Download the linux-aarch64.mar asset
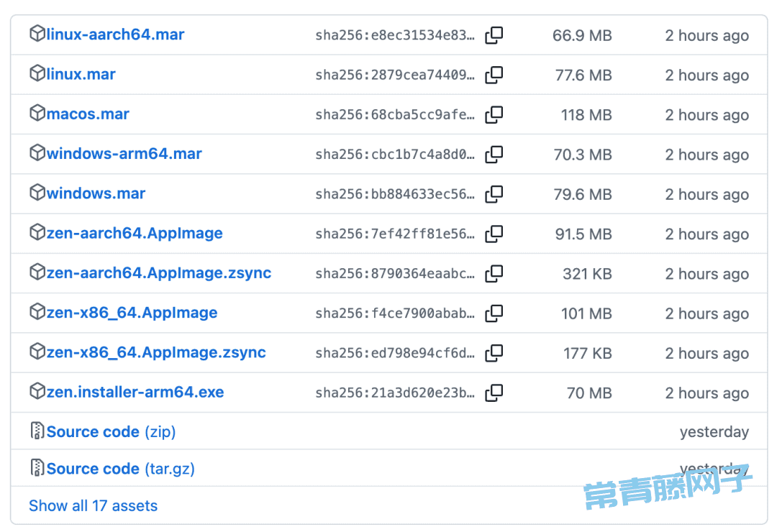Image resolution: width=777 pixels, height=532 pixels. point(115,35)
